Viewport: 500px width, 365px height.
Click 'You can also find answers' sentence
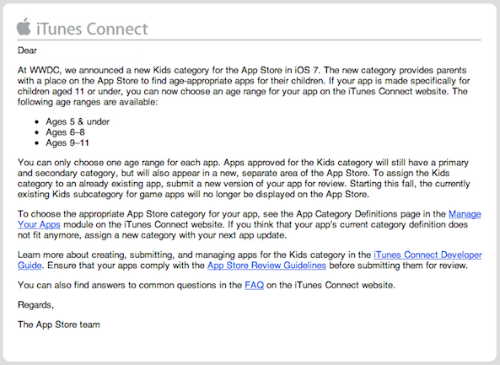[x=206, y=285]
